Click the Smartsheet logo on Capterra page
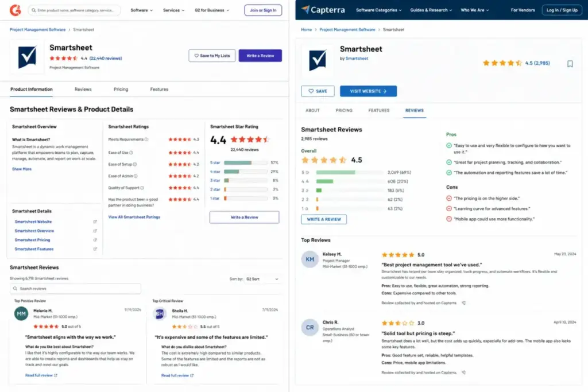Screen dimensions: 588x392 coord(317,60)
